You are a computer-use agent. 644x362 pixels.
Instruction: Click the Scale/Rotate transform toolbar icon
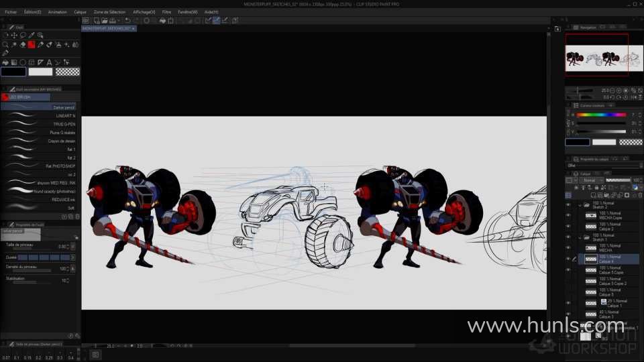[171, 21]
